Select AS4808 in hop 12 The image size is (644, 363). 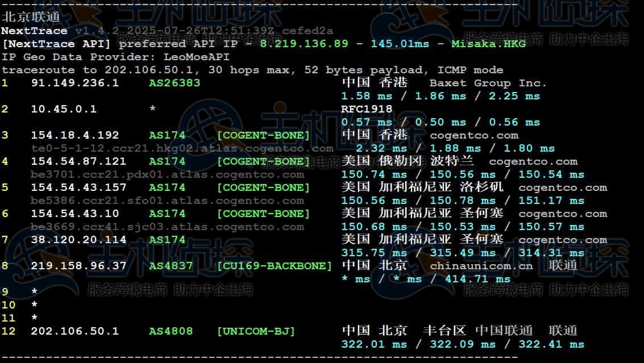tap(171, 331)
